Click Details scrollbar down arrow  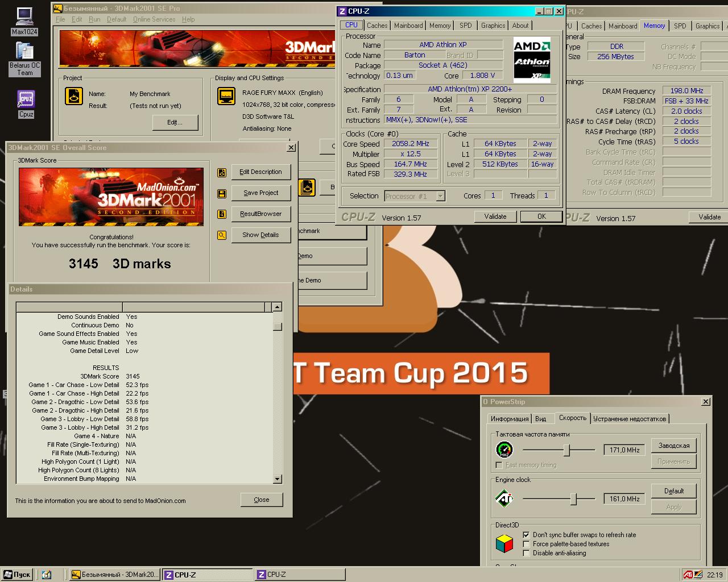tap(277, 479)
